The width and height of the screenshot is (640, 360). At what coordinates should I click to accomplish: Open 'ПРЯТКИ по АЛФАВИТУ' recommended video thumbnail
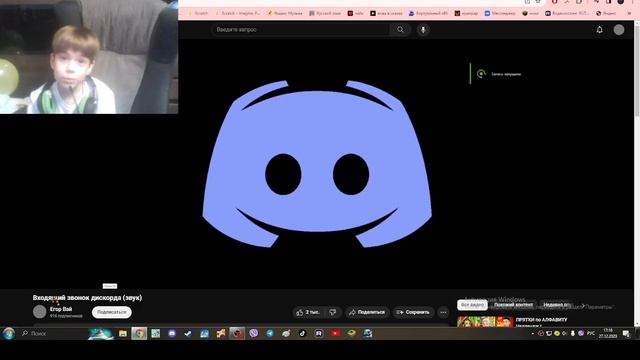click(485, 322)
